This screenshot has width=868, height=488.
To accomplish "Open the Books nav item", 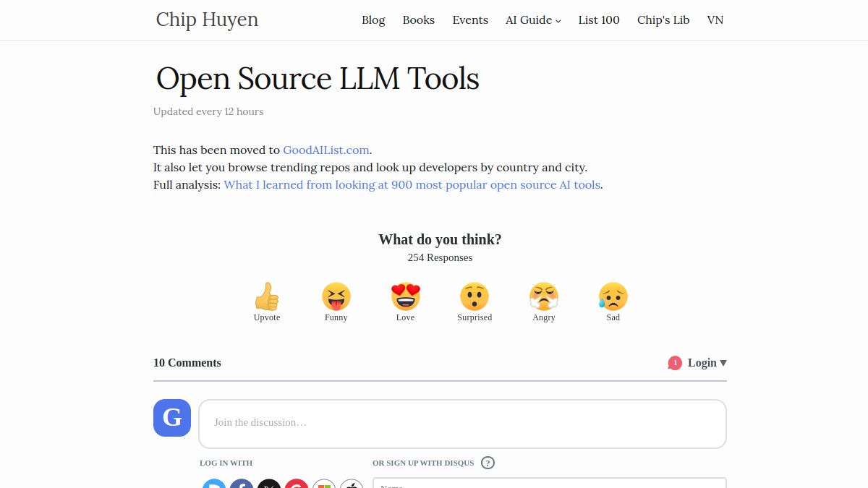I will pyautogui.click(x=419, y=20).
